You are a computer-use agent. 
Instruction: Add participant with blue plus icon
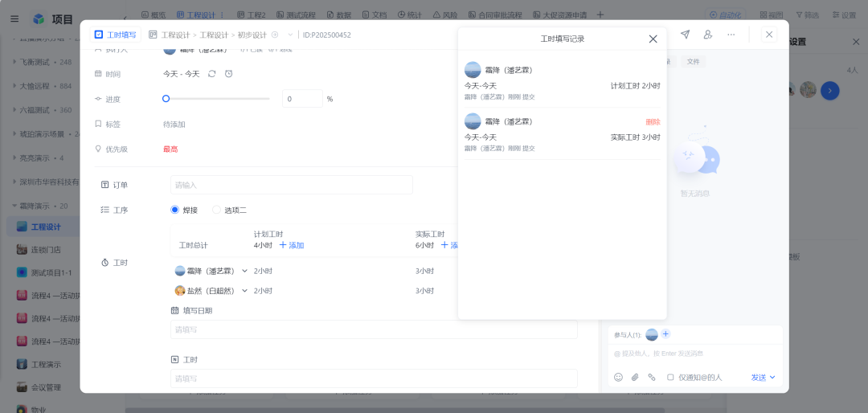click(665, 333)
